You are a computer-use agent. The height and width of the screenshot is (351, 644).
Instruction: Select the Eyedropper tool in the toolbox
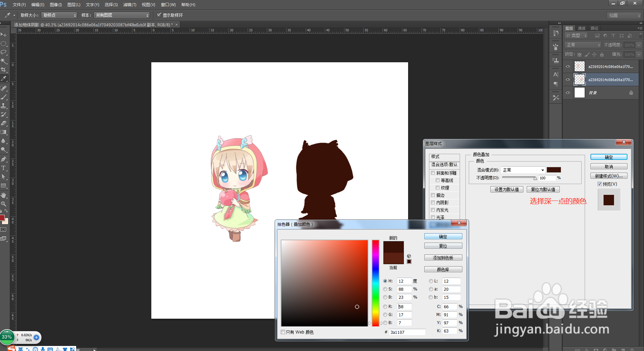pyautogui.click(x=4, y=79)
